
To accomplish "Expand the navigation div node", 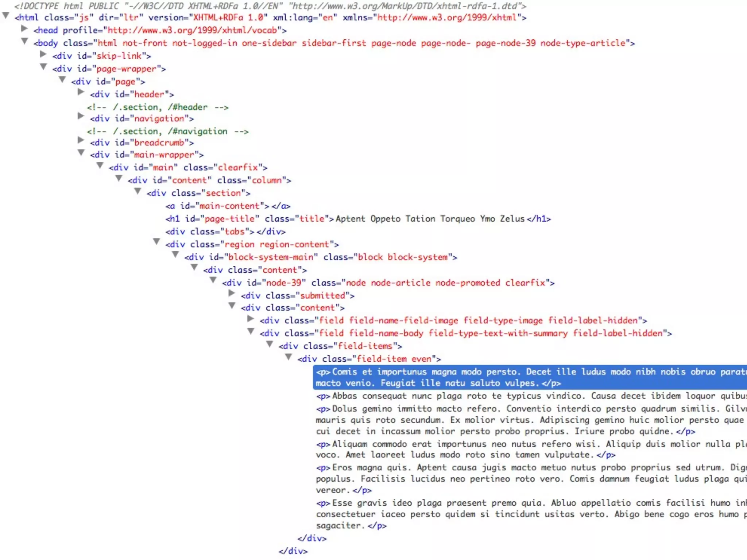I will tap(81, 116).
